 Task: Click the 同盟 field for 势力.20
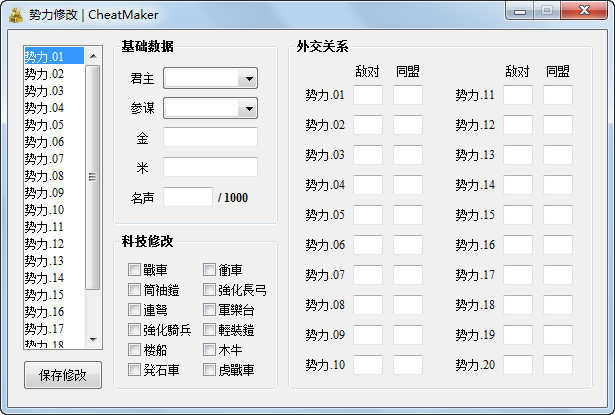[558, 365]
